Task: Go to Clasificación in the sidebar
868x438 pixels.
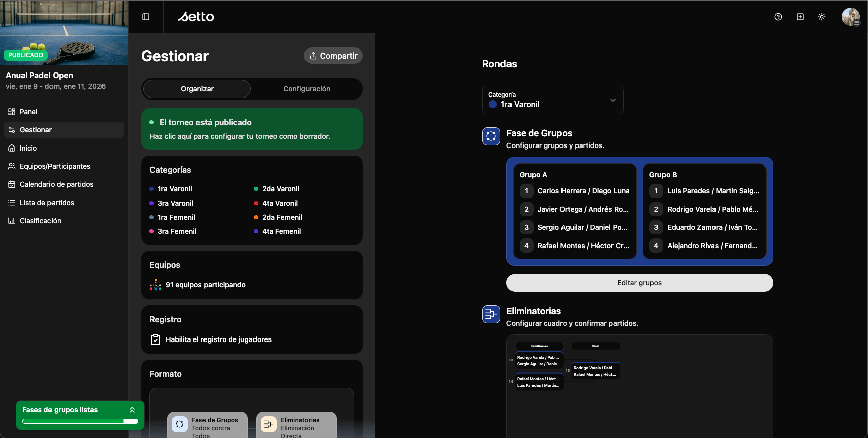Action: (x=40, y=221)
